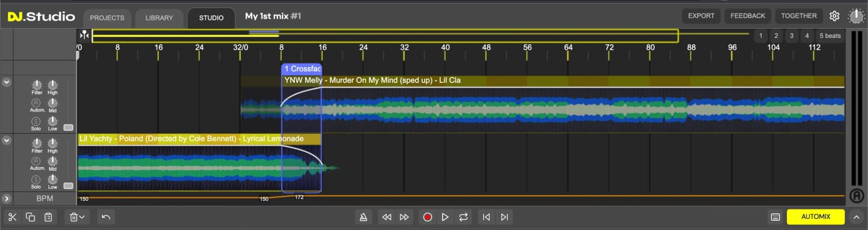Select zoom preset 2

[x=776, y=36]
